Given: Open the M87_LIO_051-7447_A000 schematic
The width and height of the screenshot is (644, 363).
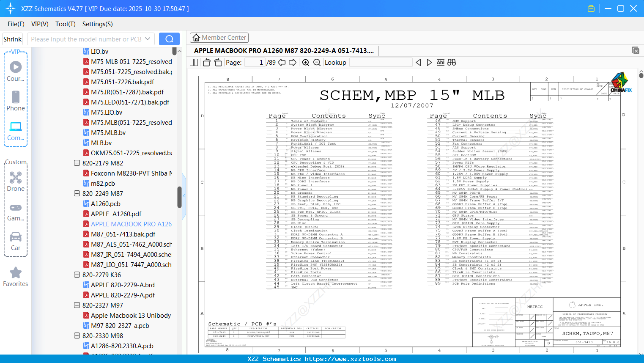Looking at the screenshot, I should pos(127,264).
